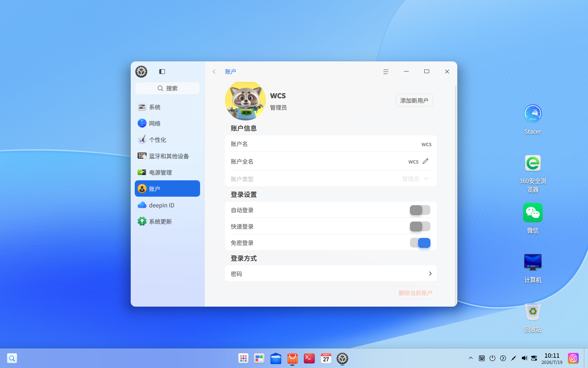Viewport: 588px width, 368px height.
Task: Click the raccoon user avatar
Action: (x=245, y=101)
